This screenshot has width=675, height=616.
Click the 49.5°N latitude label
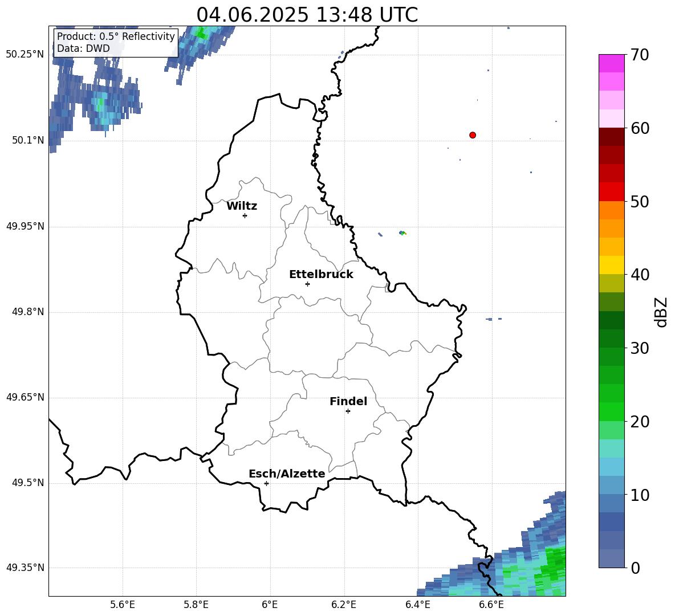[x=28, y=483]
